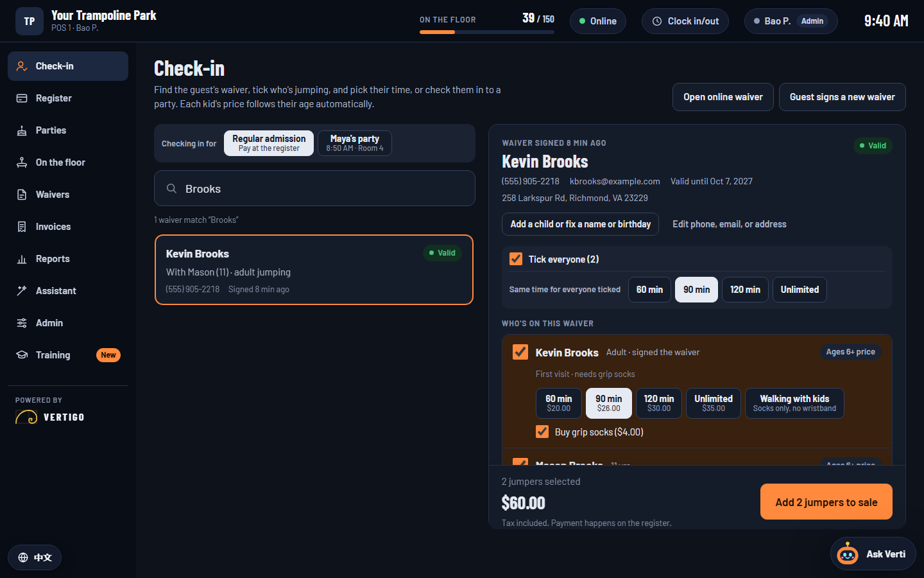Click the Brooks search field
924x578 pixels.
coord(314,188)
